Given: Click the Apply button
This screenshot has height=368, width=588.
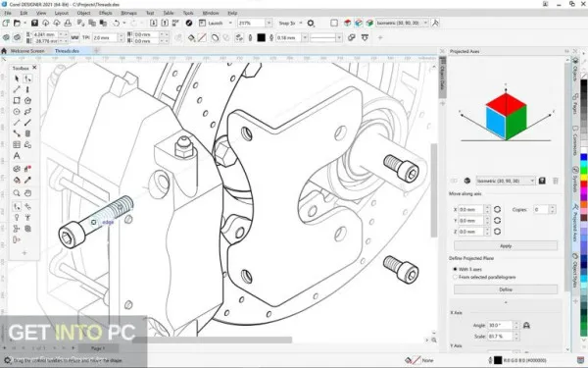Looking at the screenshot, I should coord(506,246).
